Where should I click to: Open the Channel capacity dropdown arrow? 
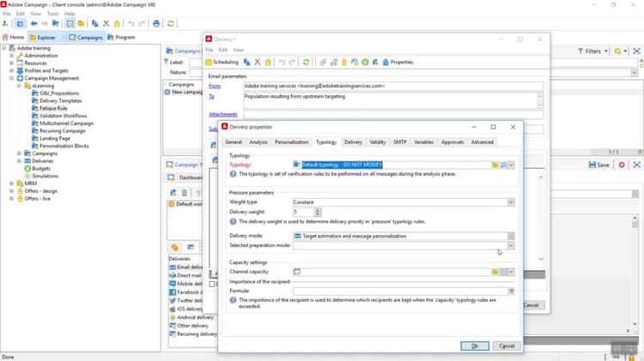[x=512, y=272]
